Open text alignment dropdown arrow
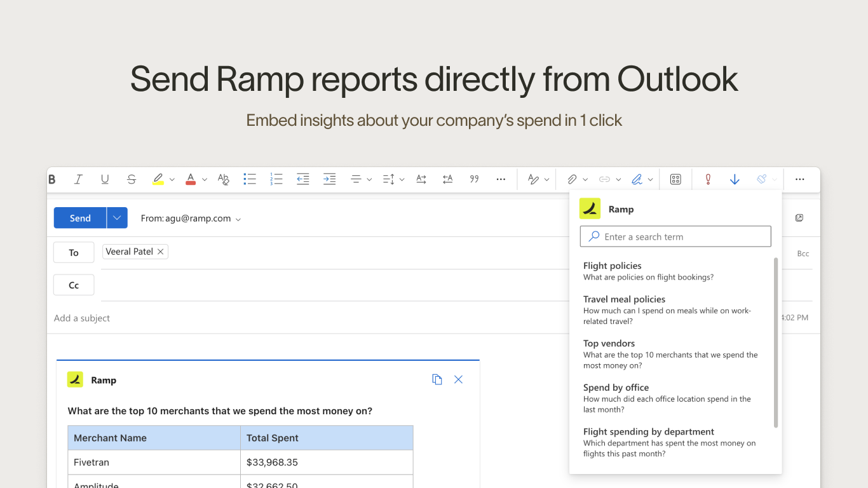This screenshot has height=488, width=868. point(369,180)
